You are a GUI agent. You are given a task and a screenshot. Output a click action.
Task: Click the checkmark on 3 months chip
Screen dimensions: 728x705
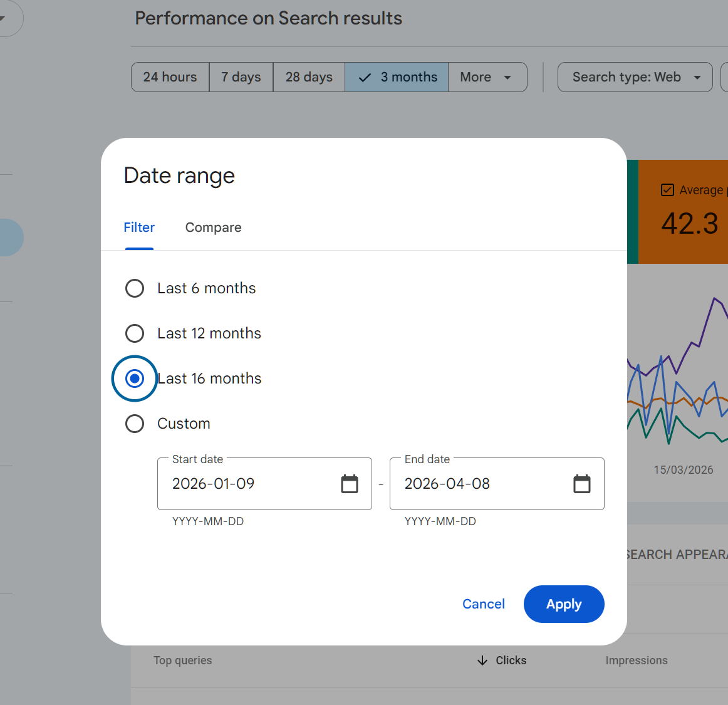[365, 78]
